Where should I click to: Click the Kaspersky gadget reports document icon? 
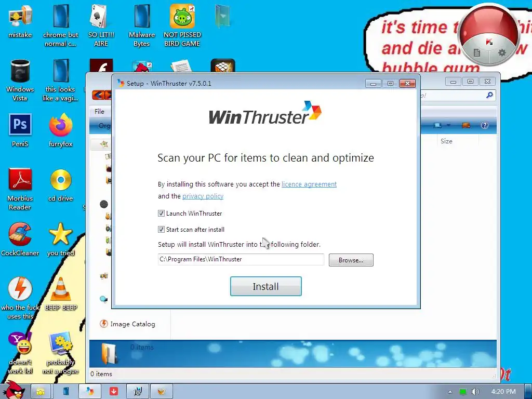[477, 52]
